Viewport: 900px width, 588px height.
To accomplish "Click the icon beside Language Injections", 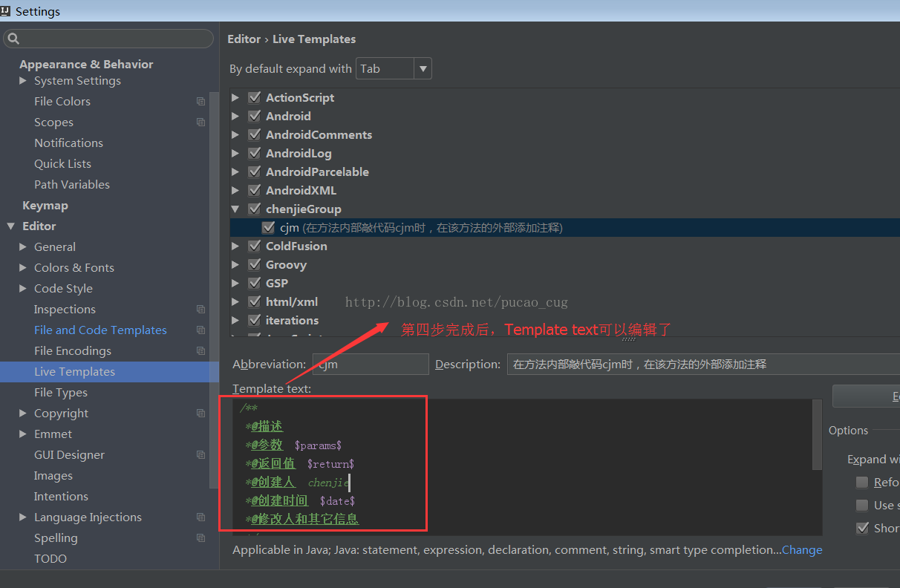I will click(x=200, y=517).
